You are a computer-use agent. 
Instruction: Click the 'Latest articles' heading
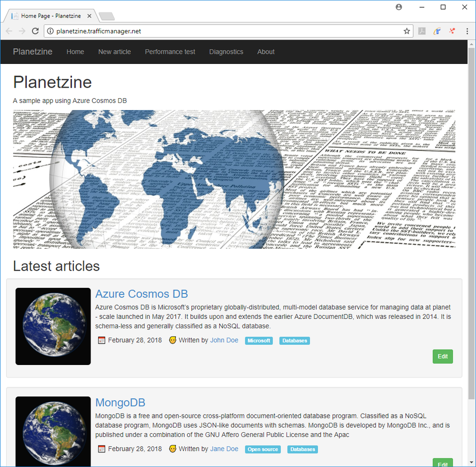(x=56, y=266)
